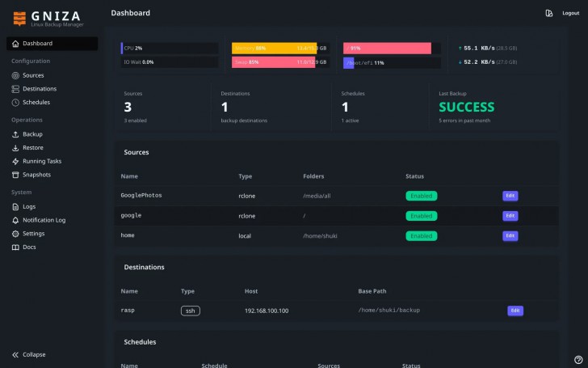The width and height of the screenshot is (588, 368).
Task: Edit the GooglePhotos source
Action: pos(510,196)
